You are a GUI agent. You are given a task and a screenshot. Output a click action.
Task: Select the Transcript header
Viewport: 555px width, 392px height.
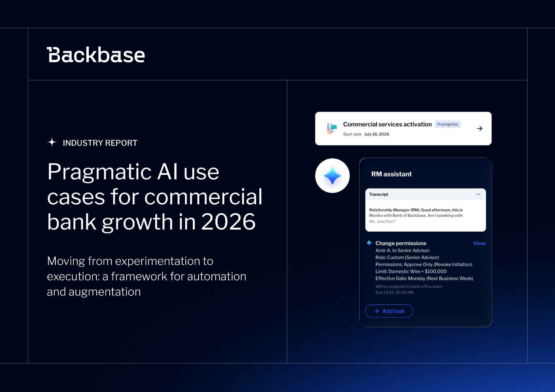click(379, 194)
